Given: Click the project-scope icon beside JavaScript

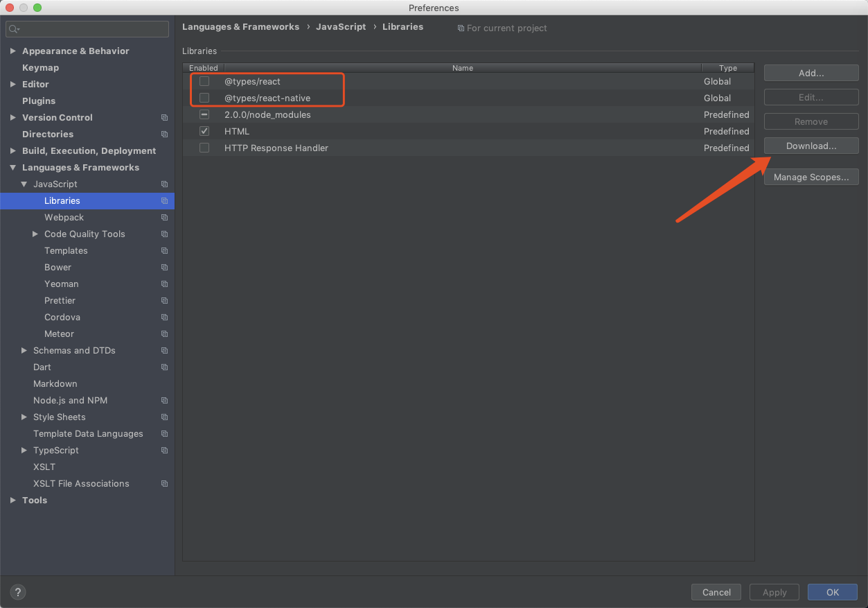Looking at the screenshot, I should click(x=164, y=184).
